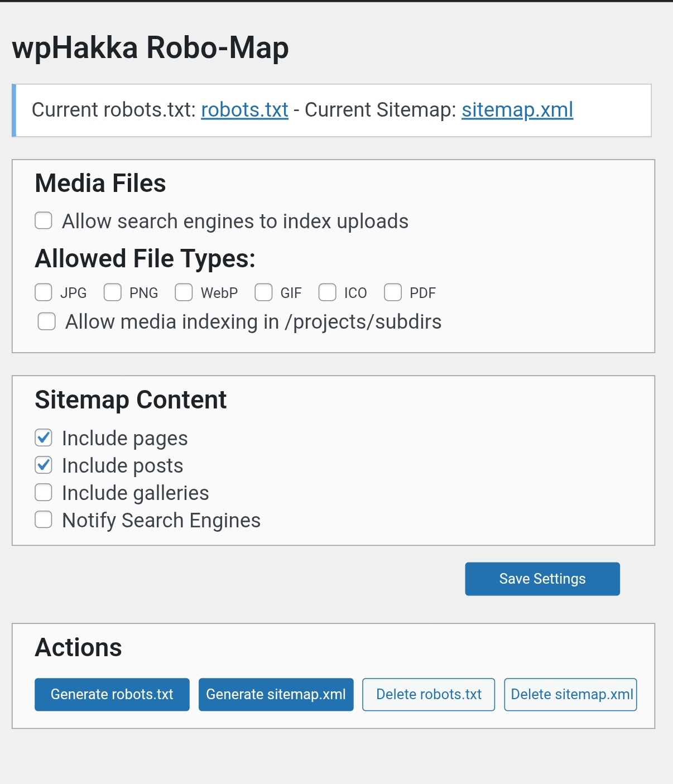Check the JPG file type box

tap(44, 292)
